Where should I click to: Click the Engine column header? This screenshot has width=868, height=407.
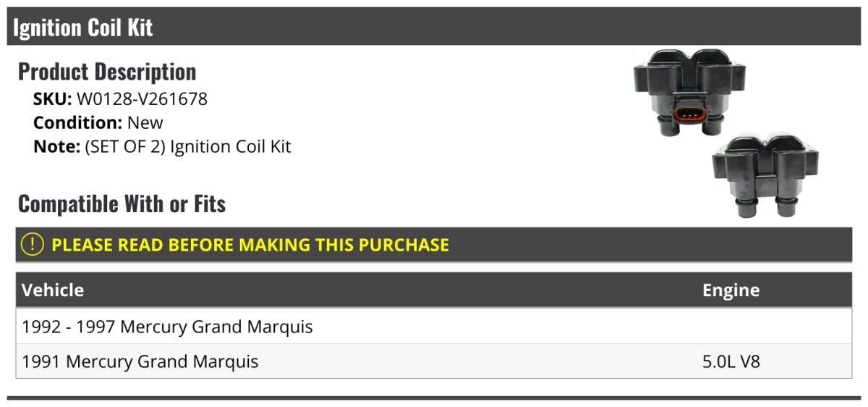731,290
